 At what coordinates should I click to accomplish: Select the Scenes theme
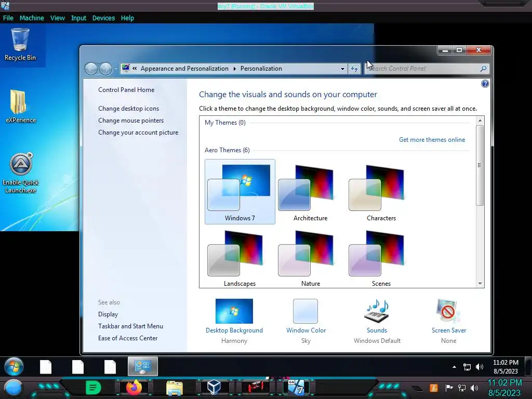click(381, 259)
